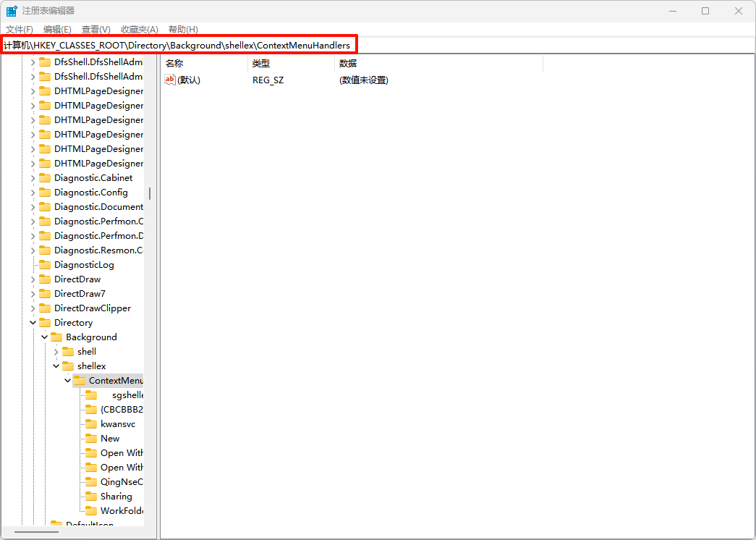Collapse the Directory tree node
The height and width of the screenshot is (540, 756).
pyautogui.click(x=33, y=323)
